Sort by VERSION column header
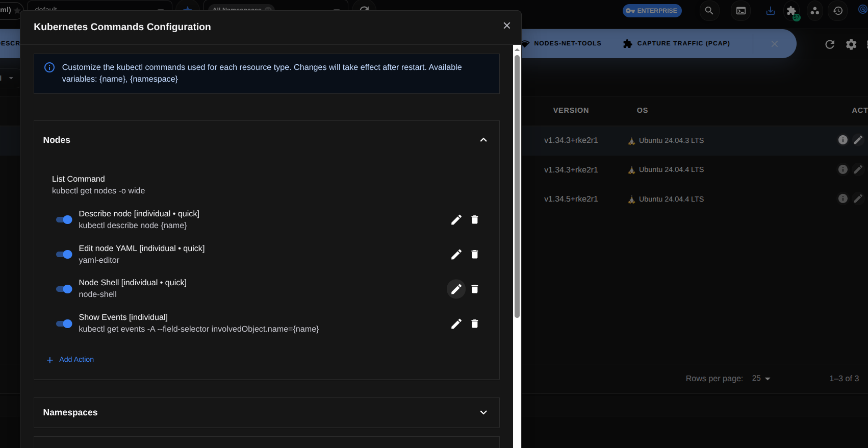The height and width of the screenshot is (448, 868). (x=571, y=110)
